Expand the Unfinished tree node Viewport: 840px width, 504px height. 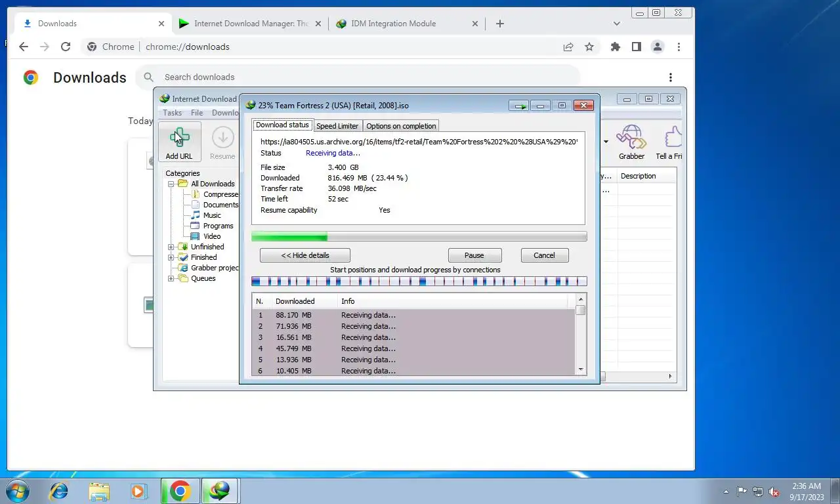pos(171,247)
